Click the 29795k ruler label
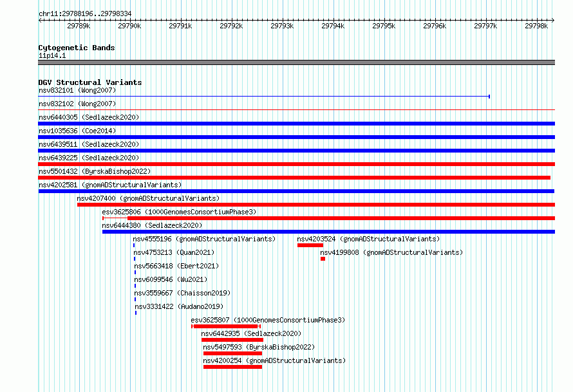This screenshot has width=573, height=392. click(x=384, y=26)
